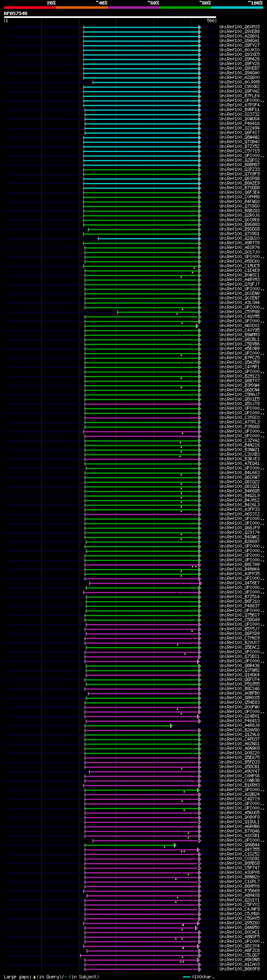Click hit label UniRef100_Q2QUI0
267x980 pixels.
pos(239,238)
